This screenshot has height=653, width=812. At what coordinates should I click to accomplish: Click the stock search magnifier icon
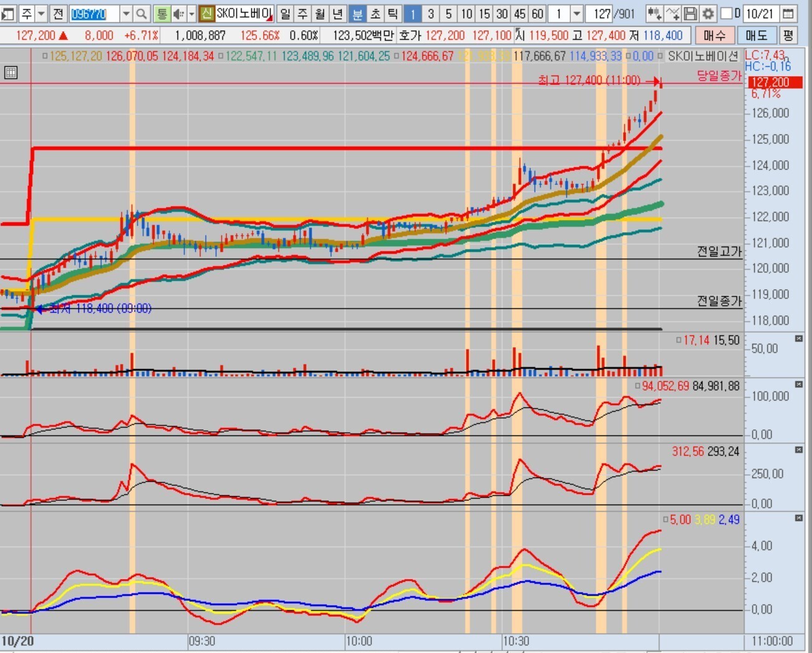point(141,14)
